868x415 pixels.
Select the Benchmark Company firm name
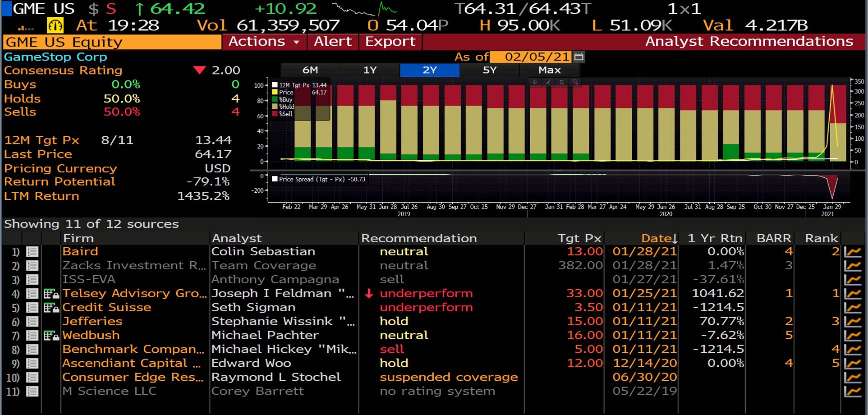tap(133, 350)
